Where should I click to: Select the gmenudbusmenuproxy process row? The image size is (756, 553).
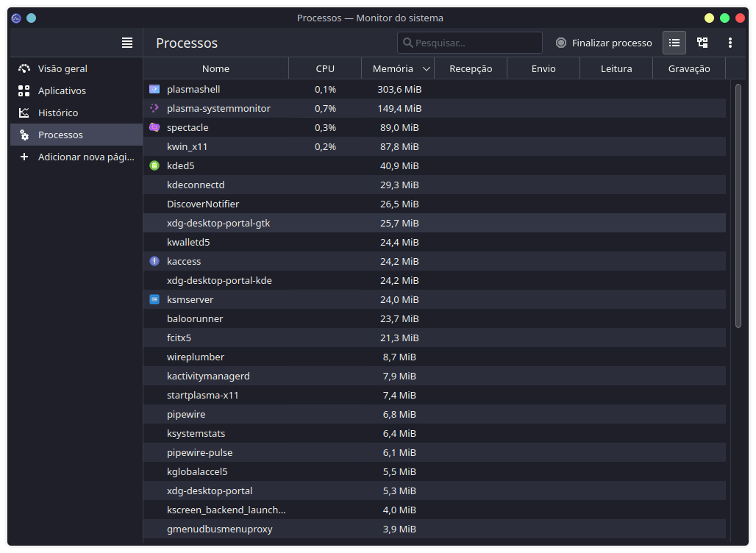click(x=435, y=529)
